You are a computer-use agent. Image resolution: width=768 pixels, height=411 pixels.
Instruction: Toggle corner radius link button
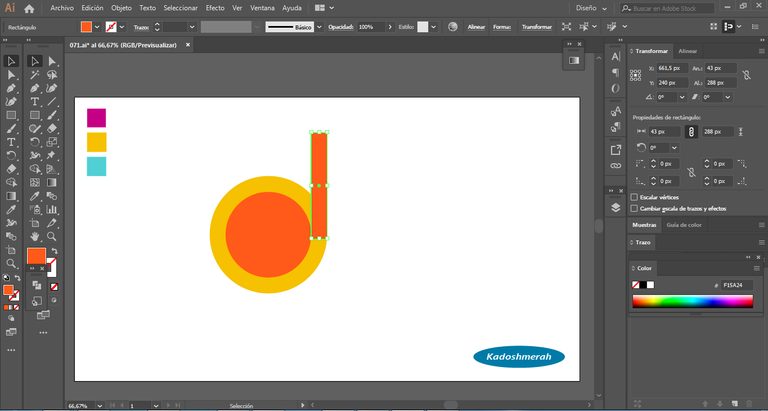(691, 172)
